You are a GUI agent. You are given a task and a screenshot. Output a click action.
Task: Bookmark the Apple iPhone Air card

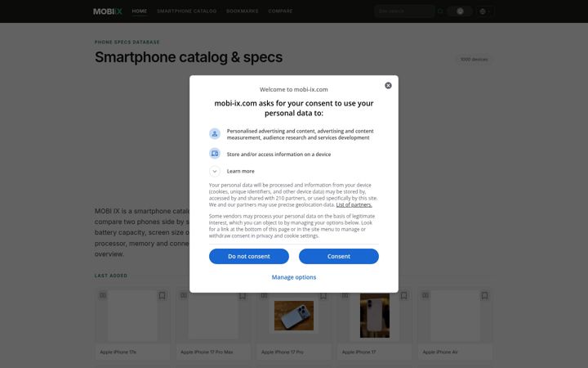pyautogui.click(x=484, y=295)
